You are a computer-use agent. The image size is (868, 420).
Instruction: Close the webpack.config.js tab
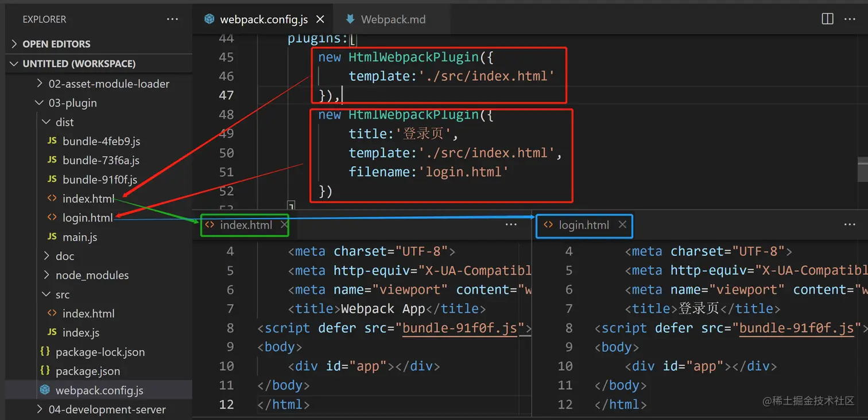pos(320,20)
